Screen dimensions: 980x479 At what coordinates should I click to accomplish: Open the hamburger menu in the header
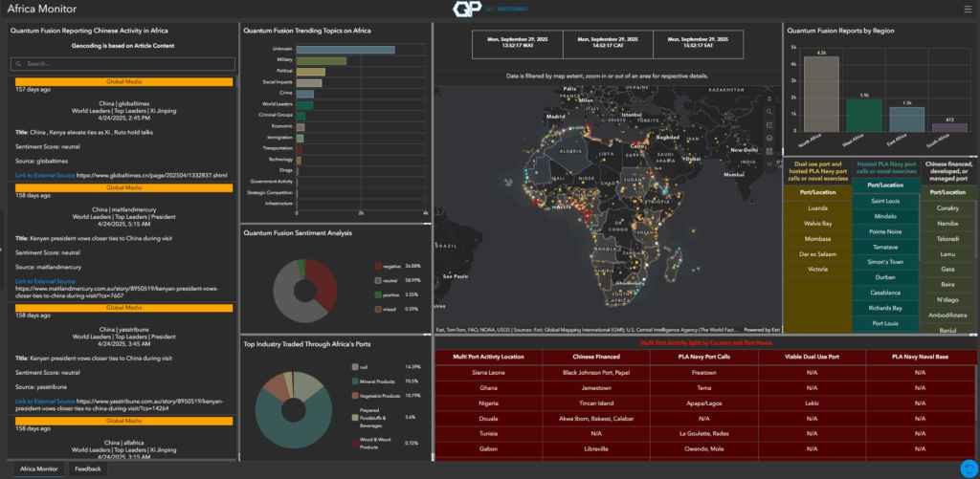pyautogui.click(x=967, y=9)
